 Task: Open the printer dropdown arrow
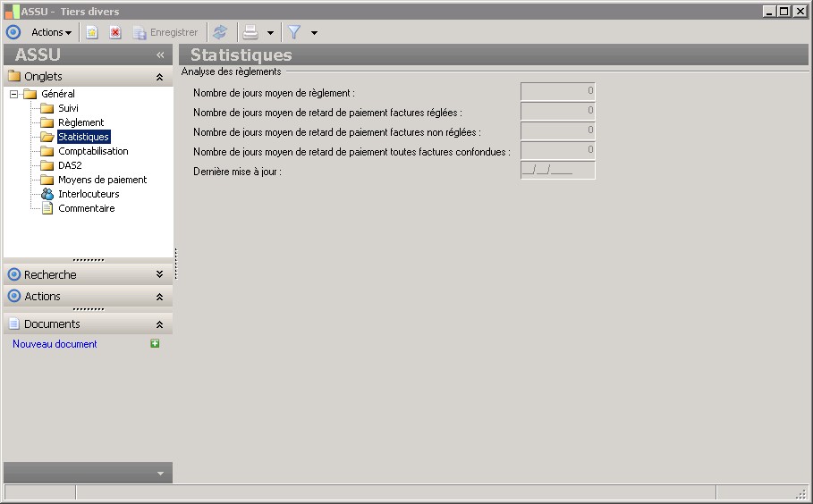(270, 33)
